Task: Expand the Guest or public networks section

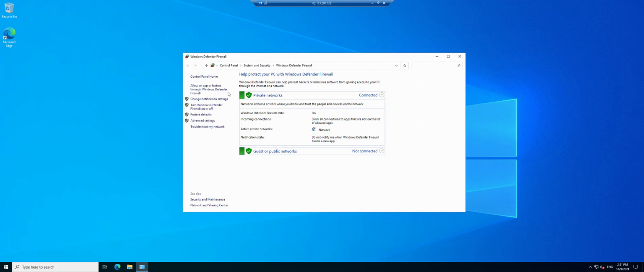Action: [x=382, y=151]
